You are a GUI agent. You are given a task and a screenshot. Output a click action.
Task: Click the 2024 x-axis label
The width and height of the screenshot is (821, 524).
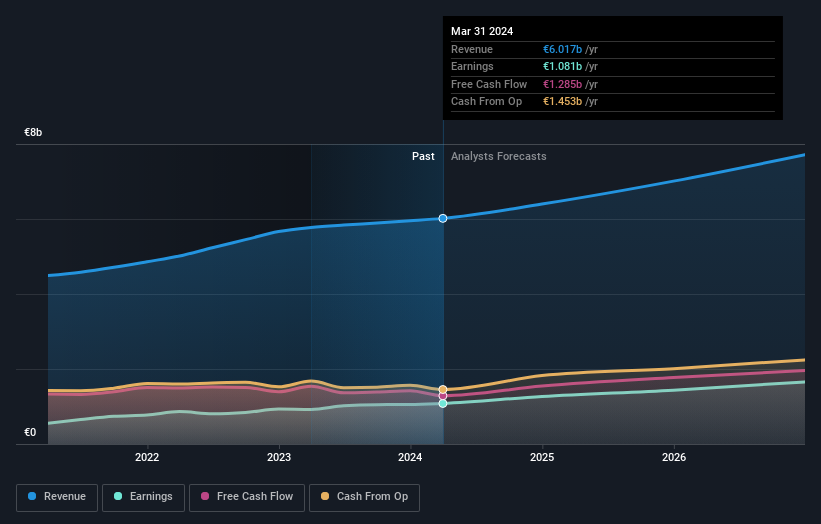[410, 457]
